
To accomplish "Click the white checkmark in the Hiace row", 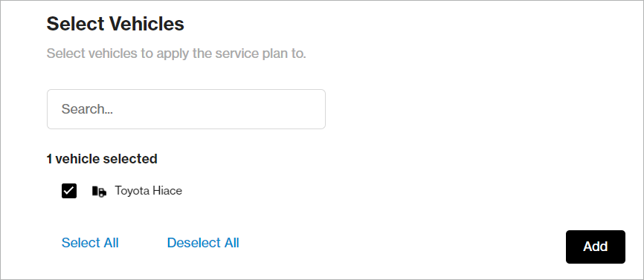I will [69, 191].
